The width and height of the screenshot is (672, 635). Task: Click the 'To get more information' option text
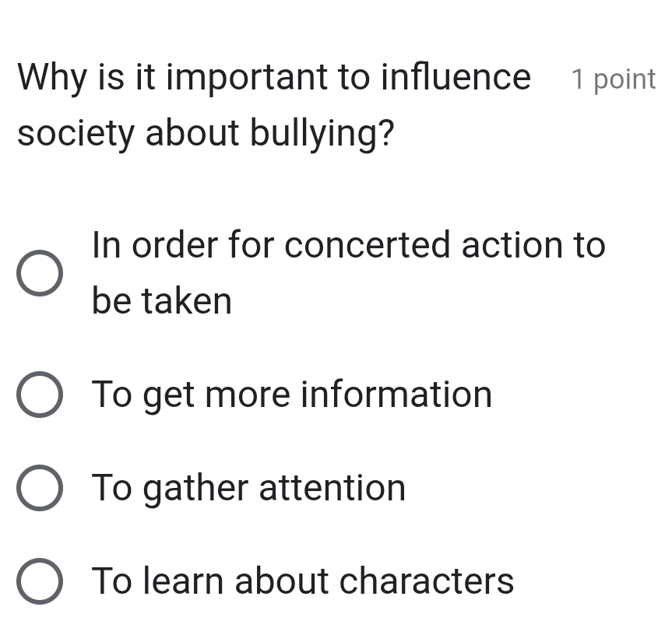[x=292, y=395]
